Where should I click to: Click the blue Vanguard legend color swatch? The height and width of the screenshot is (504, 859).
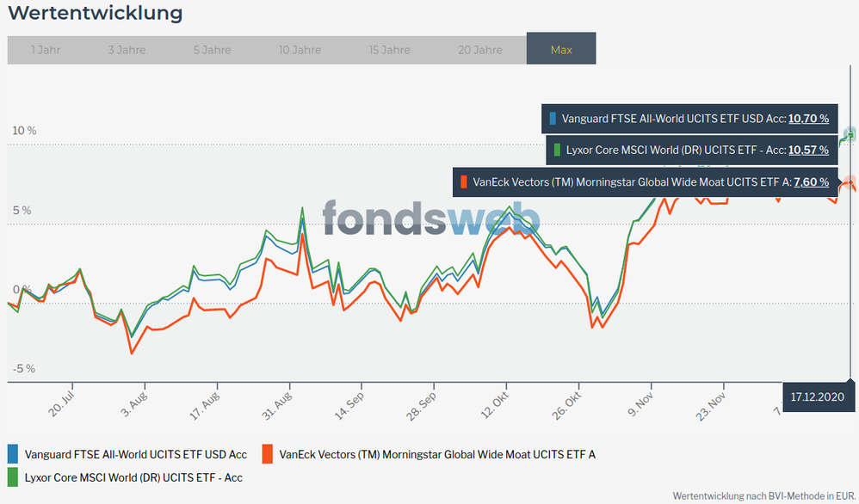pos(13,454)
